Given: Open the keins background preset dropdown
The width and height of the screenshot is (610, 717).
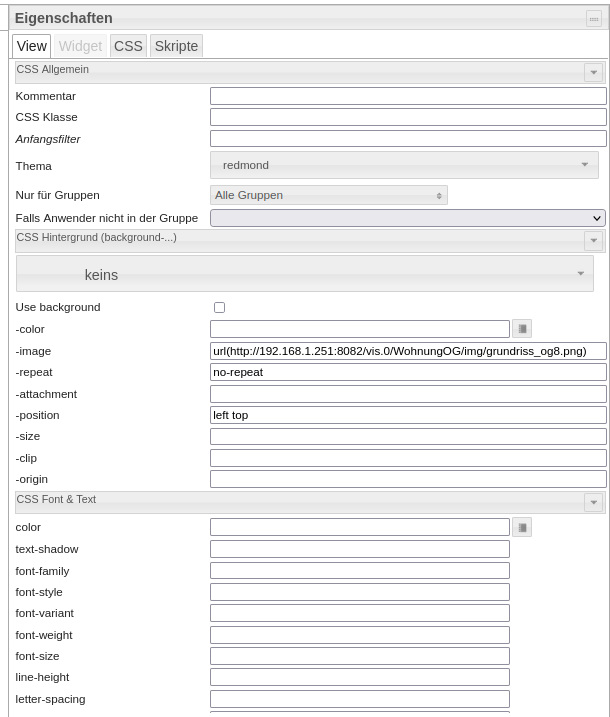Looking at the screenshot, I should click(x=305, y=274).
